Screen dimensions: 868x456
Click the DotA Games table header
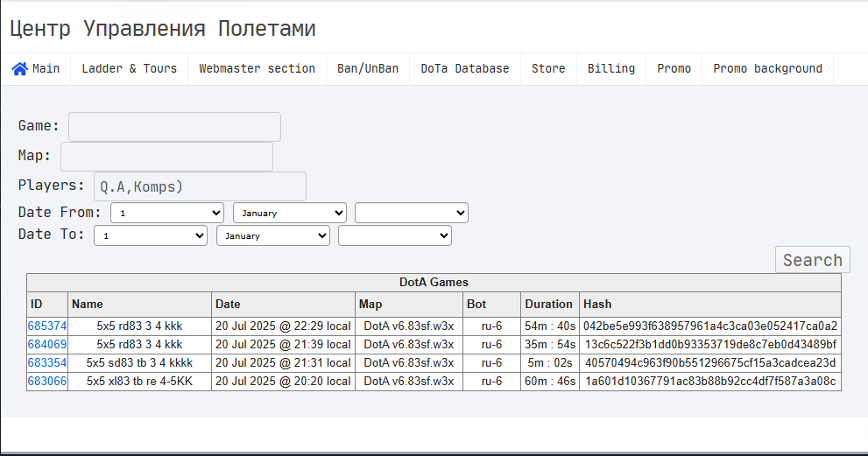click(434, 282)
